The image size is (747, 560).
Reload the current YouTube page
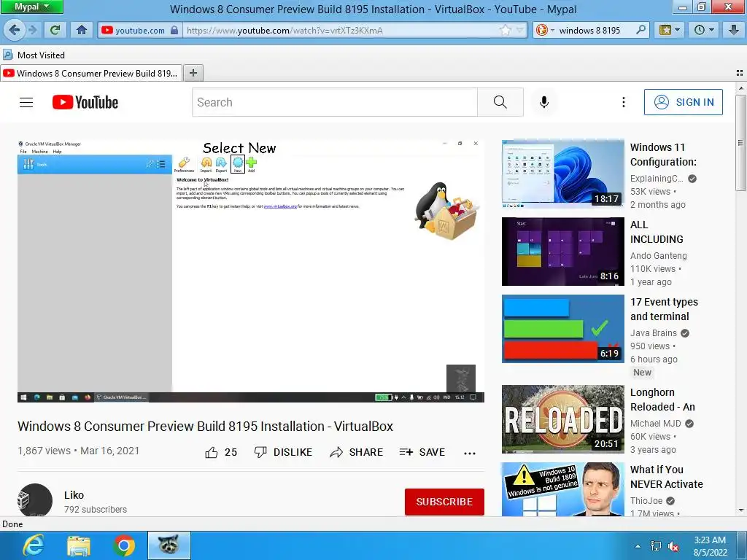click(55, 31)
